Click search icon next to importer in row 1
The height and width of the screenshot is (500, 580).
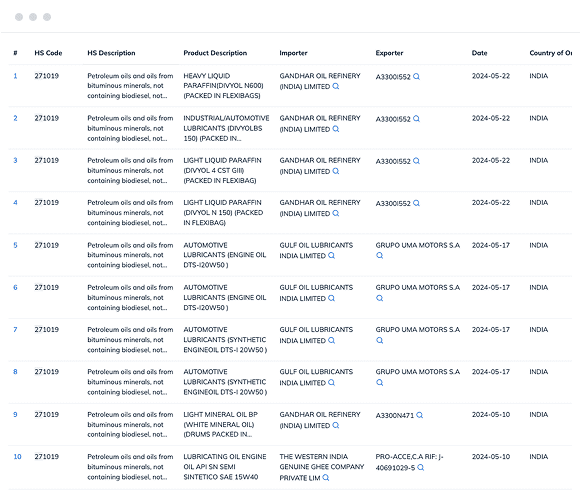point(336,86)
